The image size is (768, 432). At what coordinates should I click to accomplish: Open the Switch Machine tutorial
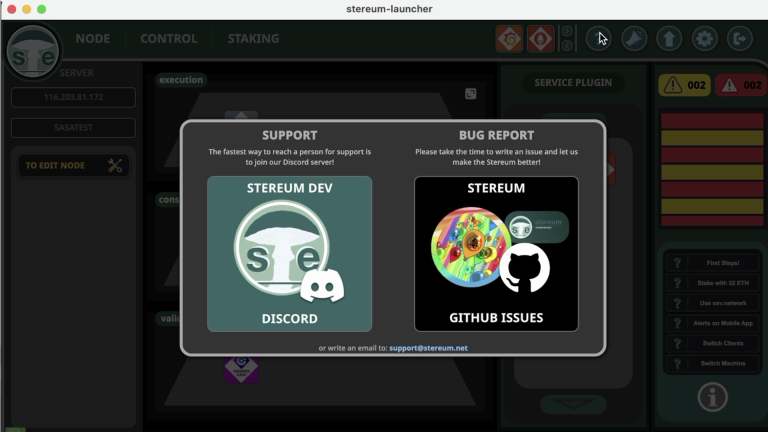[712, 363]
